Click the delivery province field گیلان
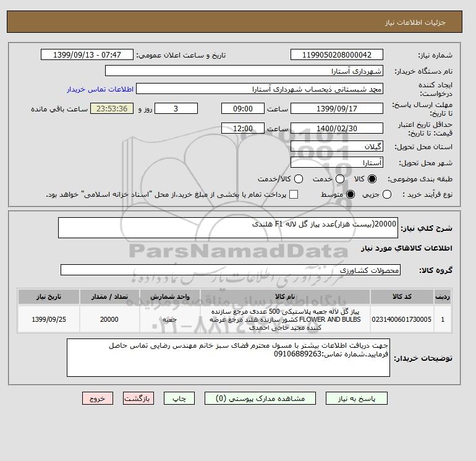Viewport: 476px width, 461px height. tap(337, 147)
